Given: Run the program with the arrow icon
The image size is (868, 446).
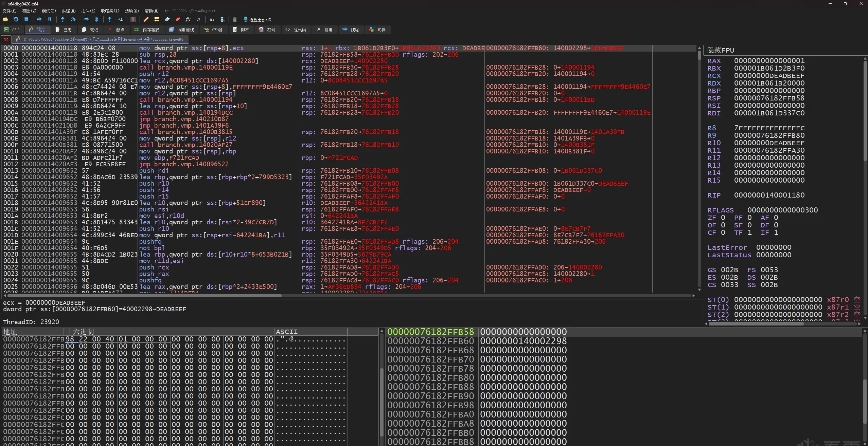Looking at the screenshot, I should 39,19.
